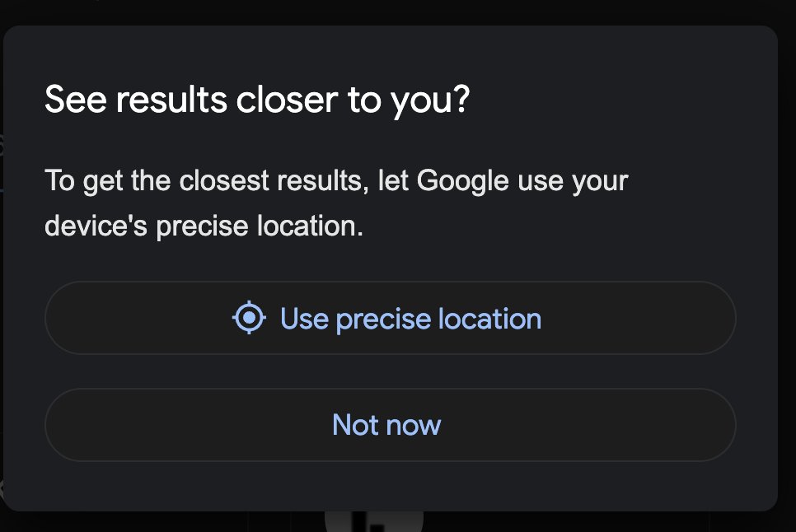Click the 'Not now' text label
The width and height of the screenshot is (796, 532).
click(x=386, y=425)
